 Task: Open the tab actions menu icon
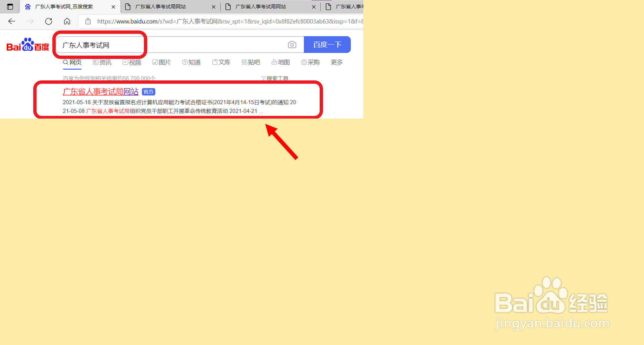click(x=10, y=7)
